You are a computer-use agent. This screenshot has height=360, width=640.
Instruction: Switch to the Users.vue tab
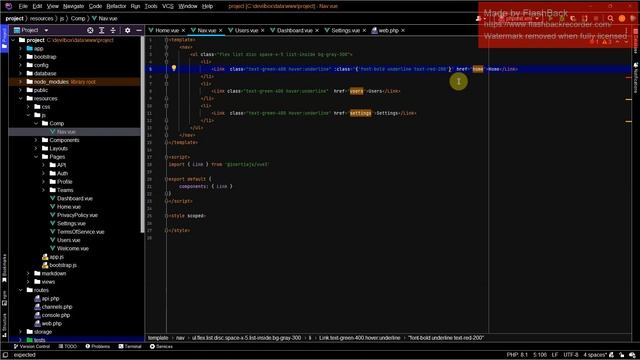click(246, 30)
